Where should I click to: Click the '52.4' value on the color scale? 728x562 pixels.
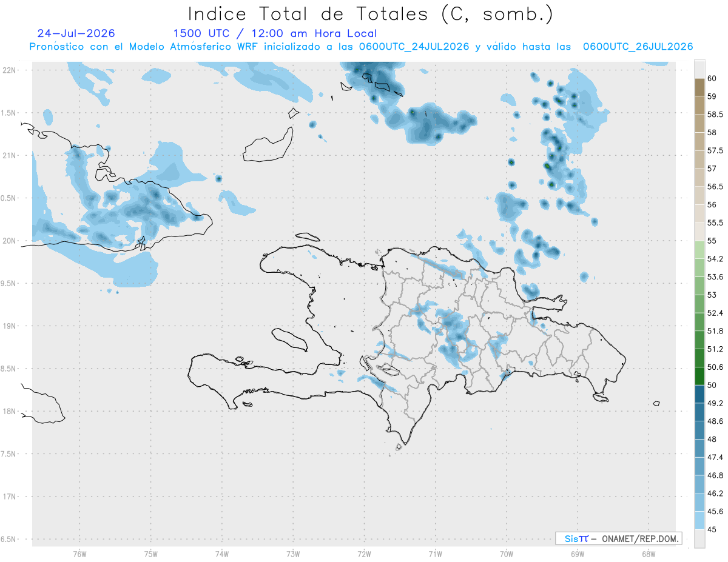click(715, 313)
